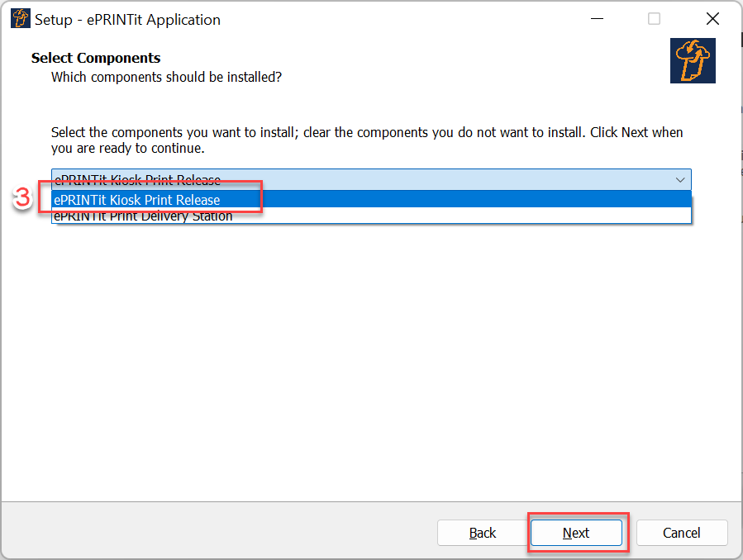Collapse the list using the chevron arrow
The height and width of the screenshot is (560, 743).
(x=680, y=180)
